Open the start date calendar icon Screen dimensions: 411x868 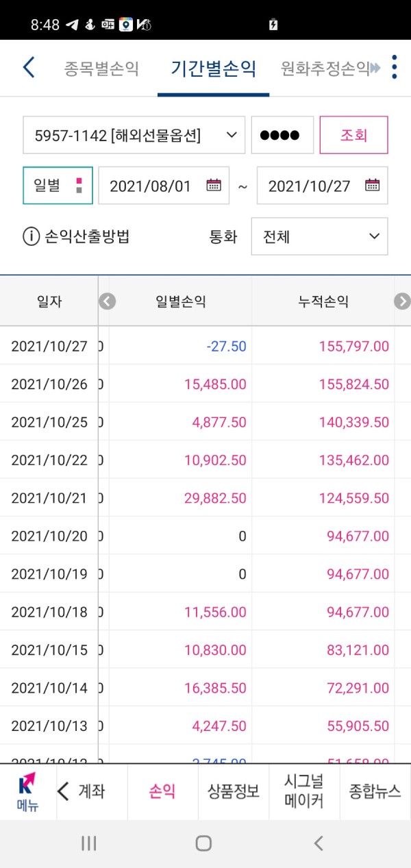click(x=214, y=185)
